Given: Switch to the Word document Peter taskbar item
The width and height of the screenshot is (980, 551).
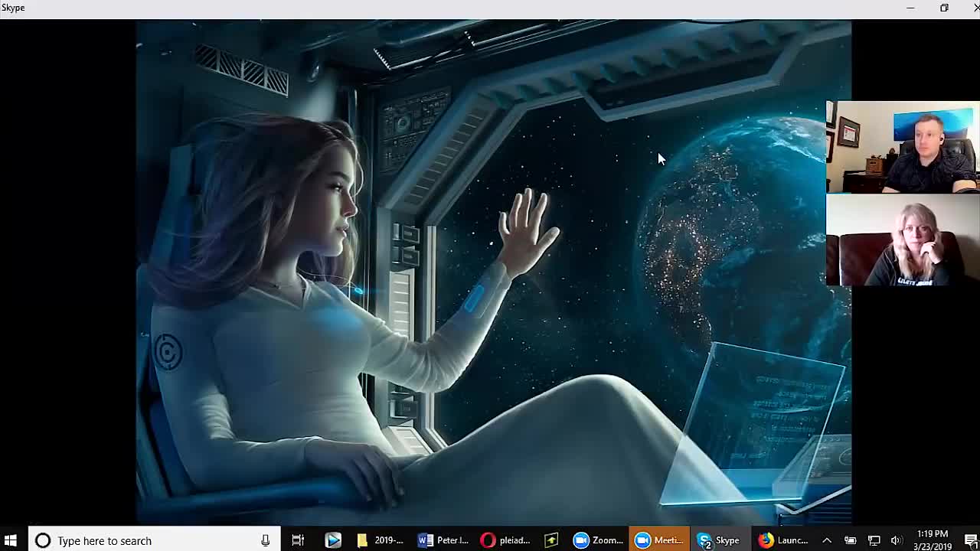Looking at the screenshot, I should (443, 540).
